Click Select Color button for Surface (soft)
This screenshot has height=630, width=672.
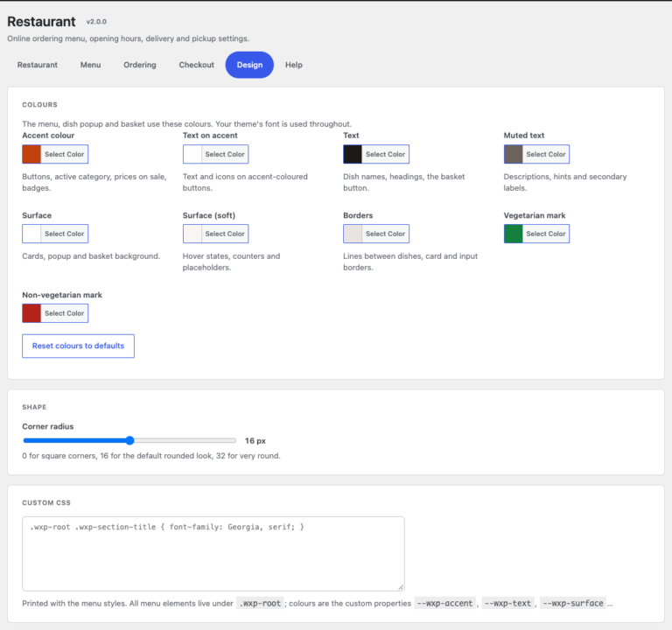coord(225,234)
